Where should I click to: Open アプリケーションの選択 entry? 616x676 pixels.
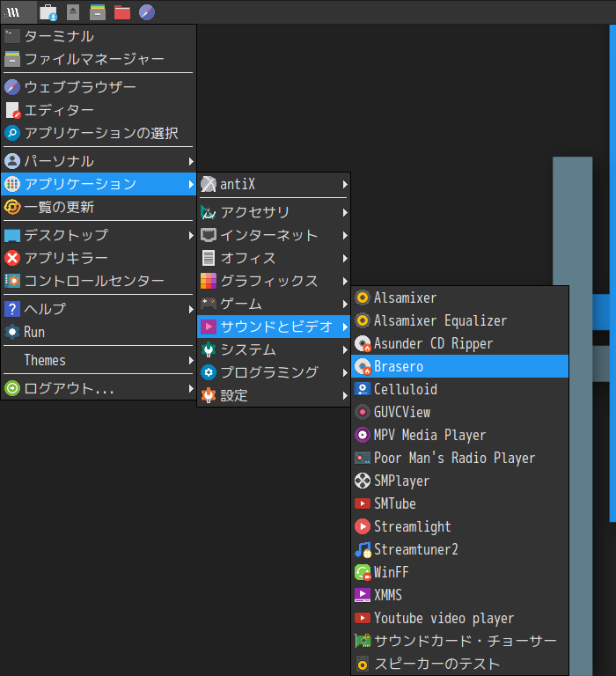pyautogui.click(x=99, y=133)
